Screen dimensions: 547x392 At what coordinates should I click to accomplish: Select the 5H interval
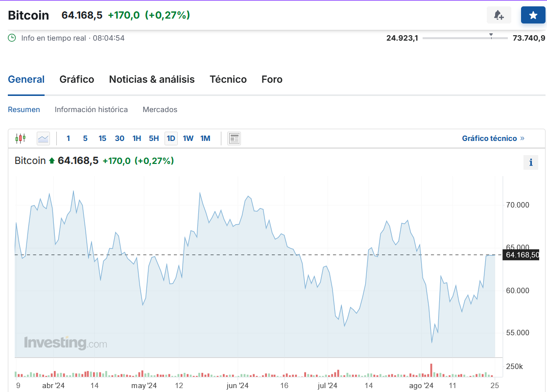pos(154,138)
